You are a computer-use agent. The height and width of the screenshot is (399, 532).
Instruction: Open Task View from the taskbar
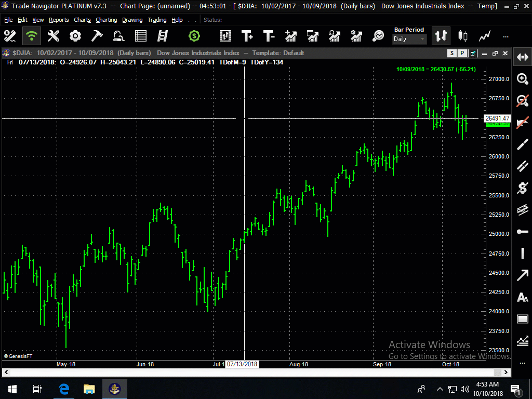pos(37,389)
